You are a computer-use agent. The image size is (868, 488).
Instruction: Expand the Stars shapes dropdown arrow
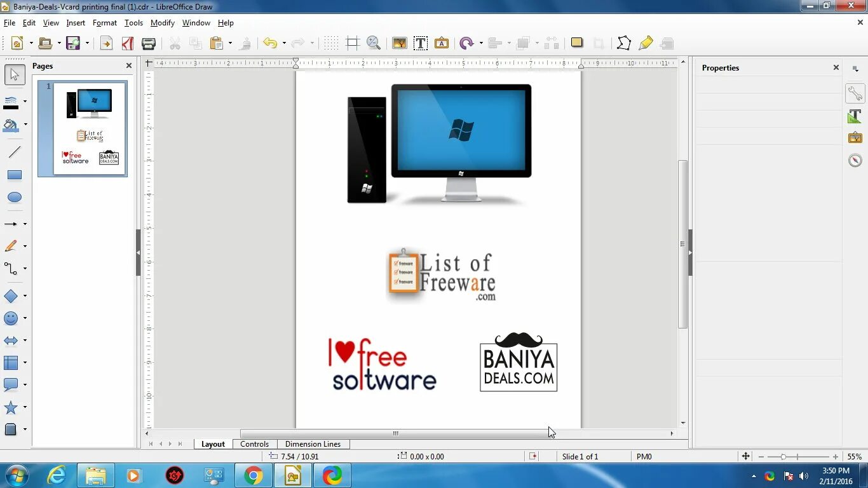click(x=25, y=407)
